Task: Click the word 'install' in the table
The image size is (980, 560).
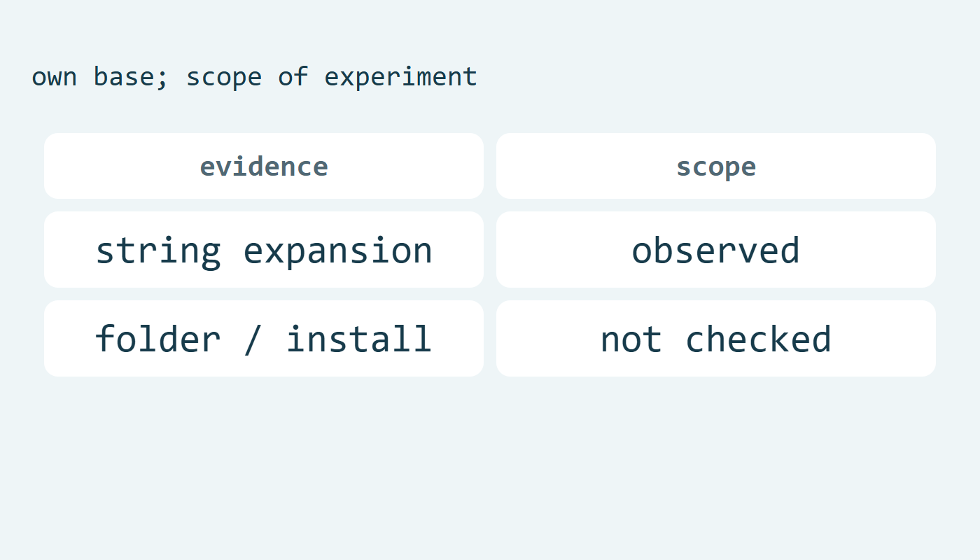Action: tap(359, 338)
